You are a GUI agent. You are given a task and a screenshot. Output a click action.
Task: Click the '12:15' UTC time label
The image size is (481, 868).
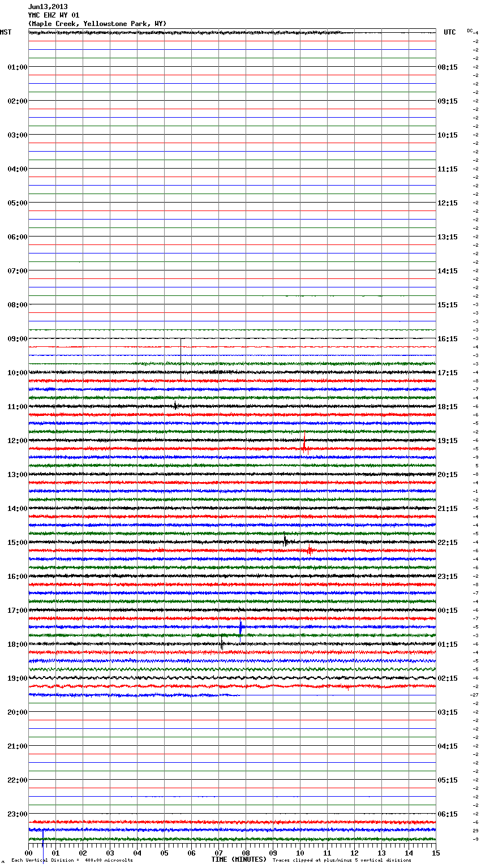(448, 203)
